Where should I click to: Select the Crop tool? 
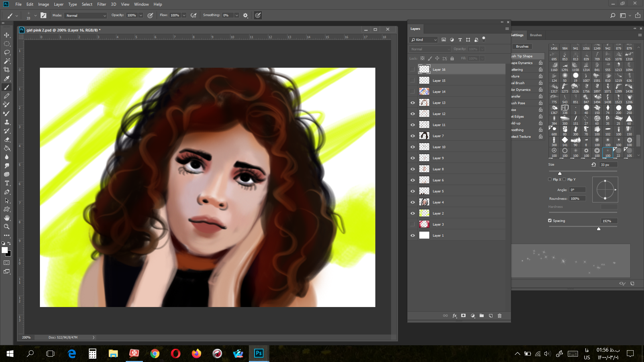tap(7, 70)
